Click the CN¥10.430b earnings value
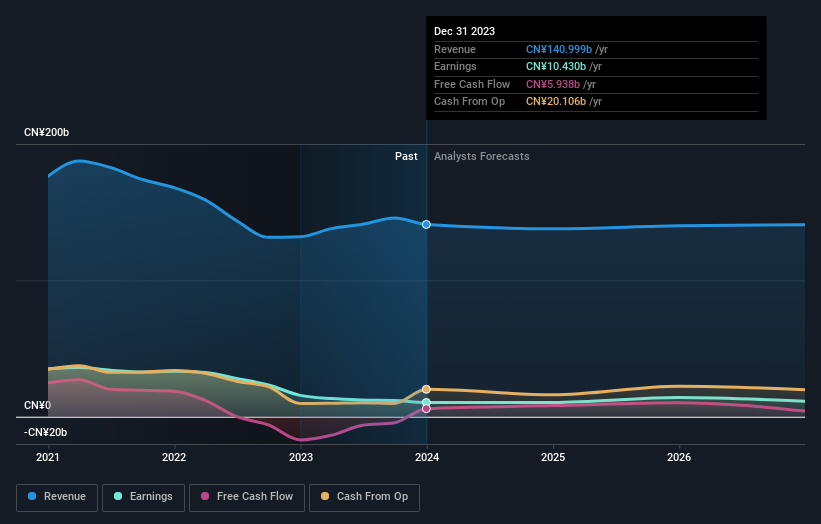821x524 pixels. pos(556,66)
